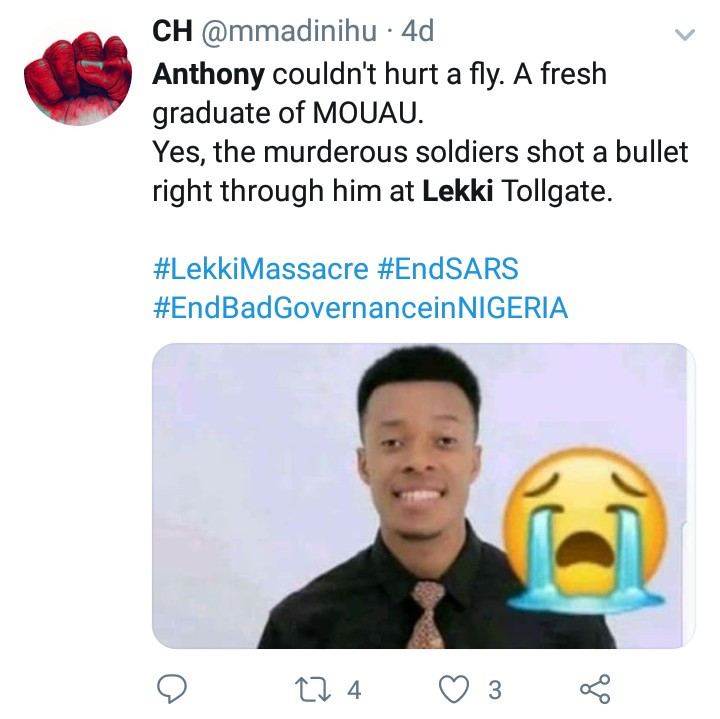Image resolution: width=720 pixels, height=719 pixels.
Task: Click the "4d" timestamp
Action: point(417,32)
